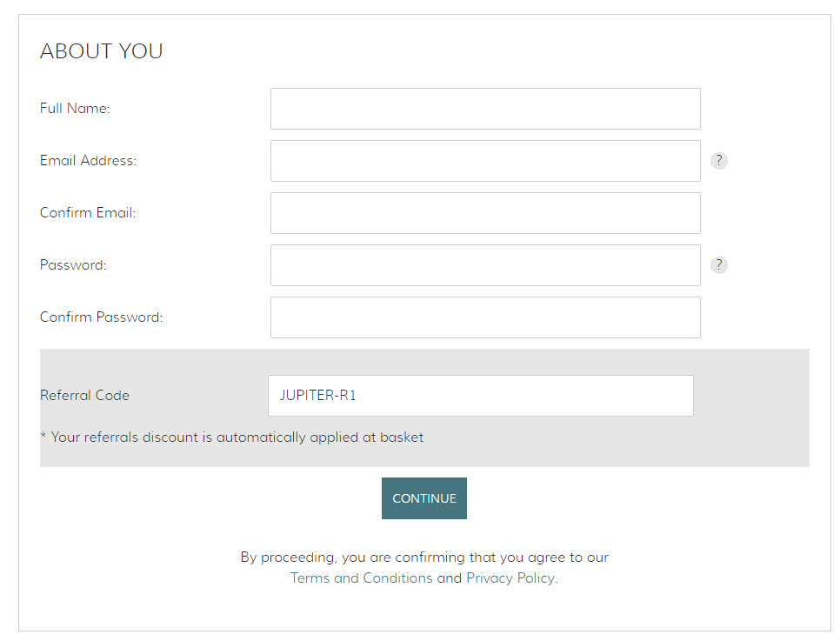This screenshot has width=840, height=641.
Task: Click the 'Confirm Password:' label
Action: (101, 317)
